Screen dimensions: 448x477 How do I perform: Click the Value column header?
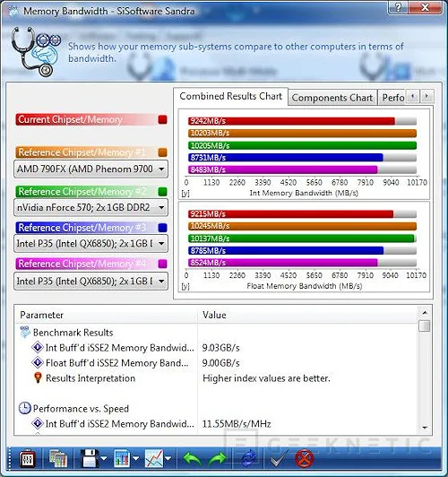point(307,316)
